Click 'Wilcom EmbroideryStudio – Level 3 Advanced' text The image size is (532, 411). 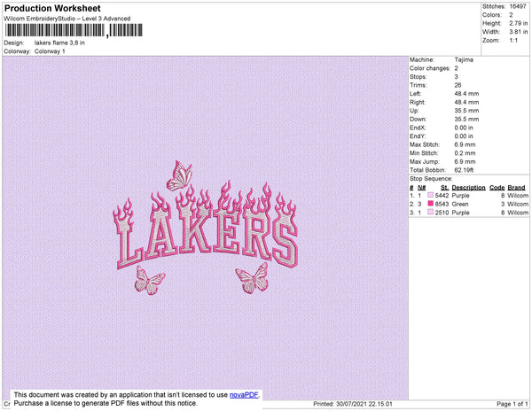pos(67,19)
